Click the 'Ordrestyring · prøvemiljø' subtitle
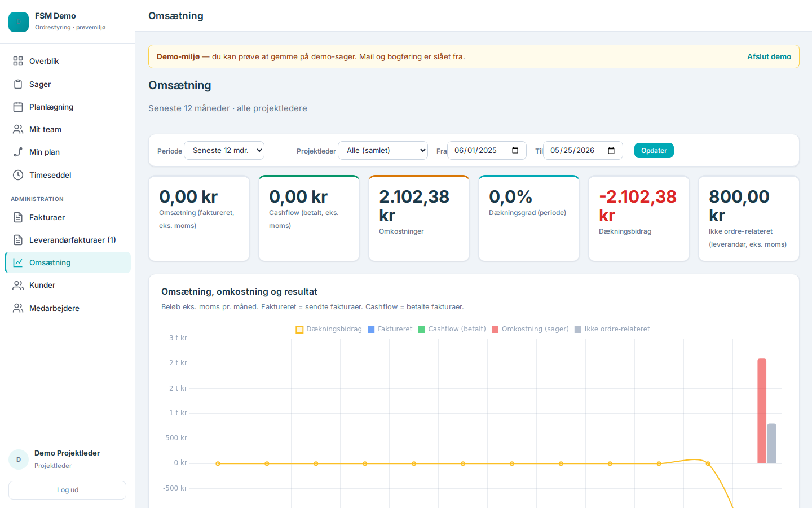This screenshot has height=508, width=812. coord(70,27)
